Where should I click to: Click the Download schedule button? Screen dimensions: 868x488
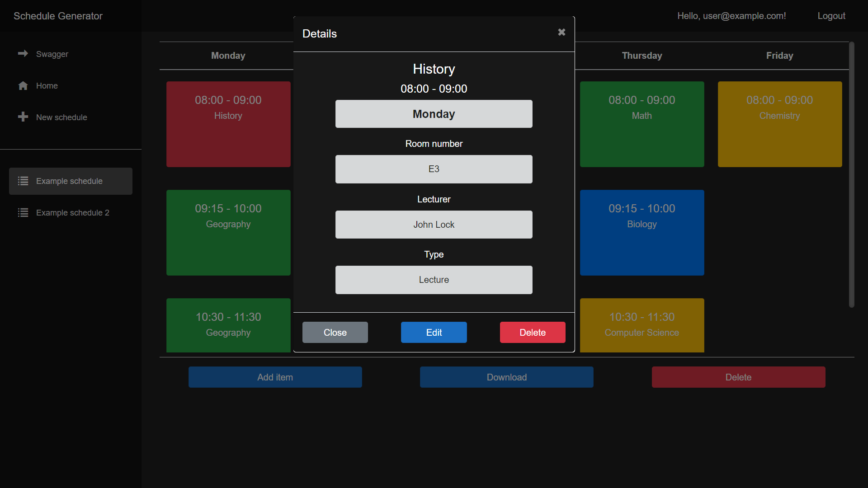point(506,377)
